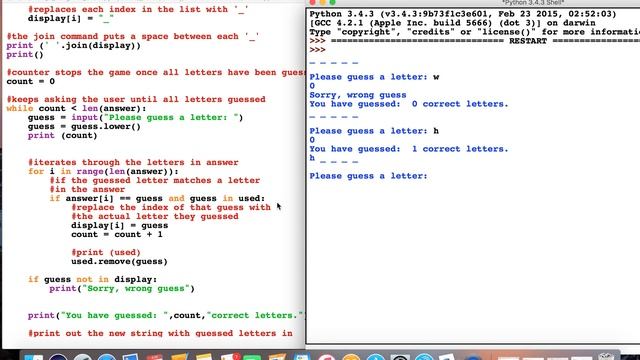Click "Please guess a letter: h" in shell
Viewport: 640px width, 360px height.
tap(374, 131)
